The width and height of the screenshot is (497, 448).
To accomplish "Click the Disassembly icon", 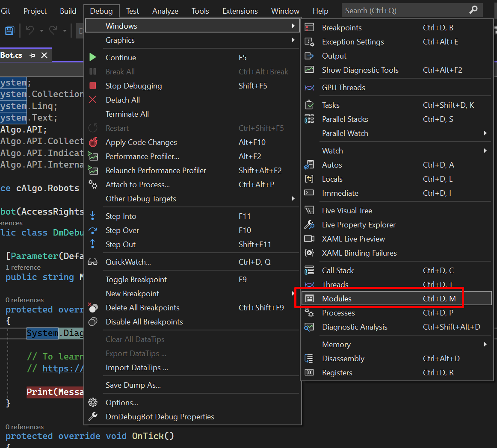I will coord(309,358).
